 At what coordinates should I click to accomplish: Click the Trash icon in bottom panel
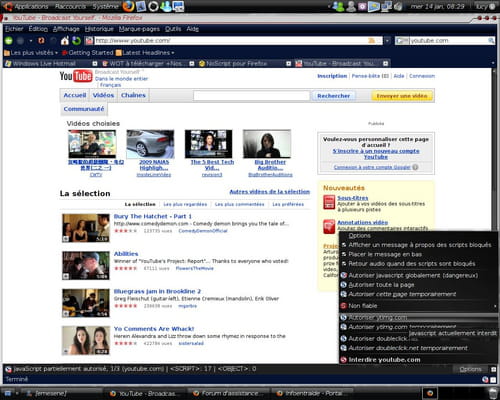pos(492,393)
